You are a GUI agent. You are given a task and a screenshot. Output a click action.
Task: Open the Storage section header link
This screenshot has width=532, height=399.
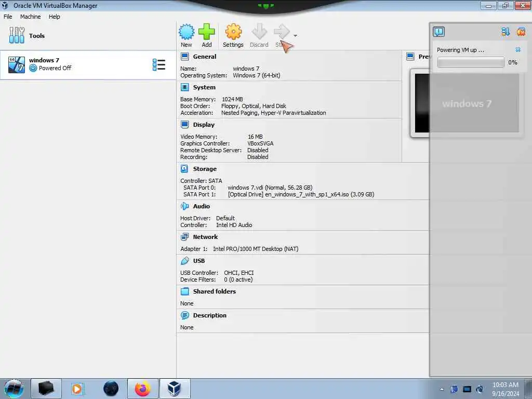(205, 169)
